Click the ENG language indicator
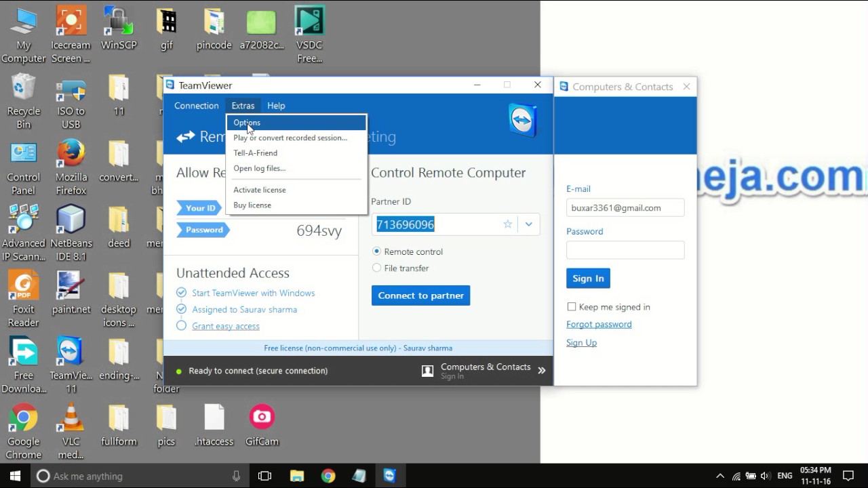The width and height of the screenshot is (868, 488). coord(785,476)
